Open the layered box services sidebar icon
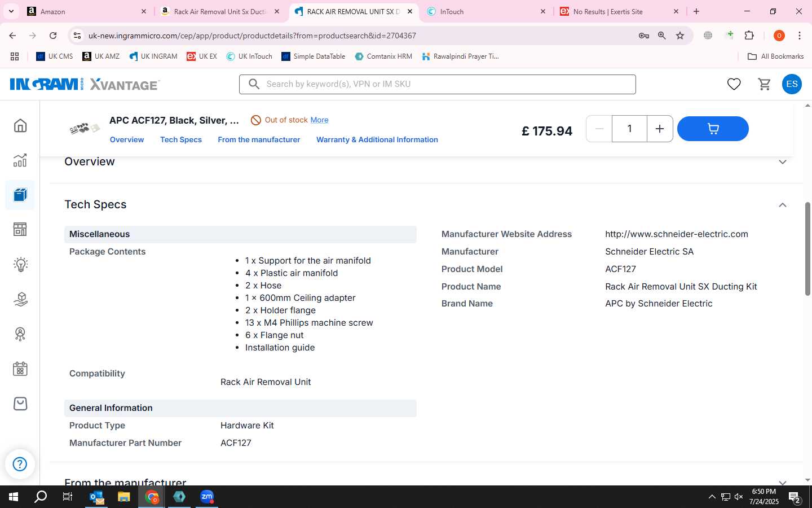Screen dimensions: 812x508 click(x=20, y=299)
